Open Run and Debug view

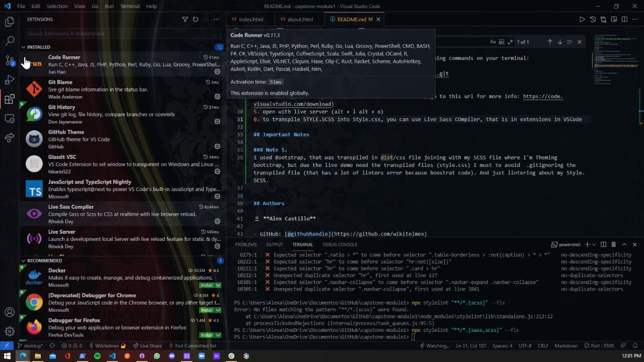(x=10, y=80)
